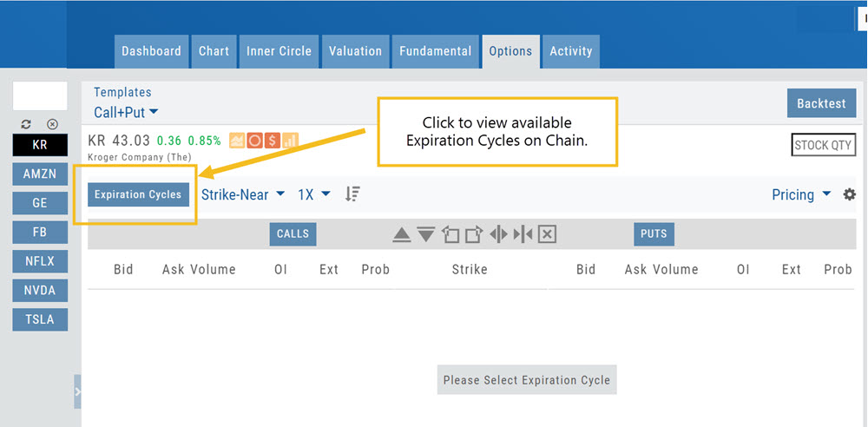Click the collapse strikes inward arrows icon
868x427 pixels.
tap(523, 234)
